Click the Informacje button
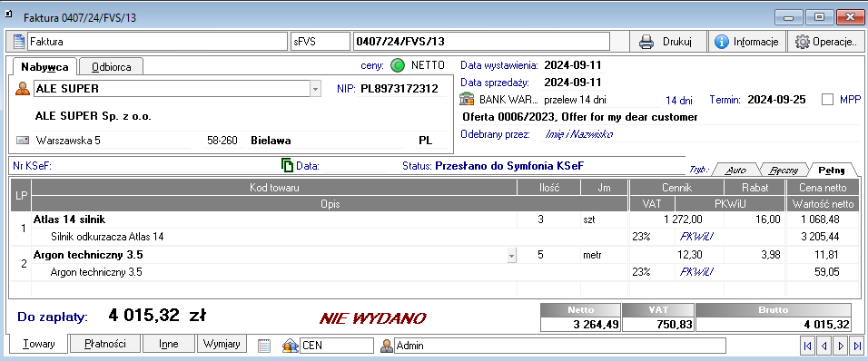Viewport: 868px width, 361px height. click(746, 42)
